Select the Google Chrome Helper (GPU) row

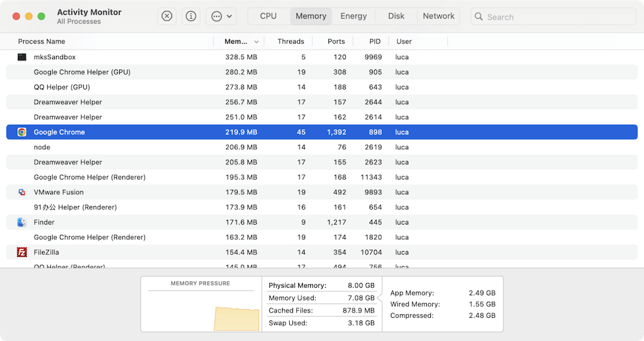(322, 72)
